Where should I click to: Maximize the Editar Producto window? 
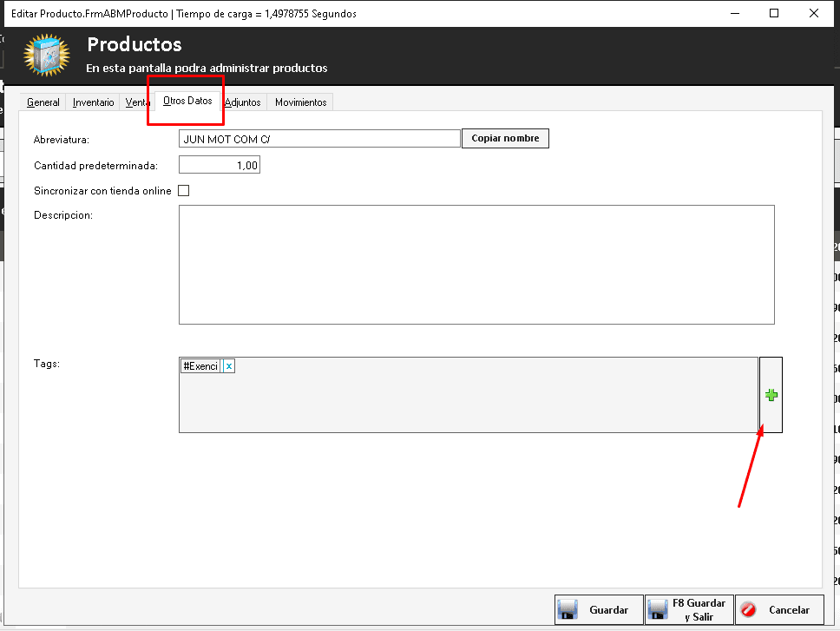pos(774,13)
